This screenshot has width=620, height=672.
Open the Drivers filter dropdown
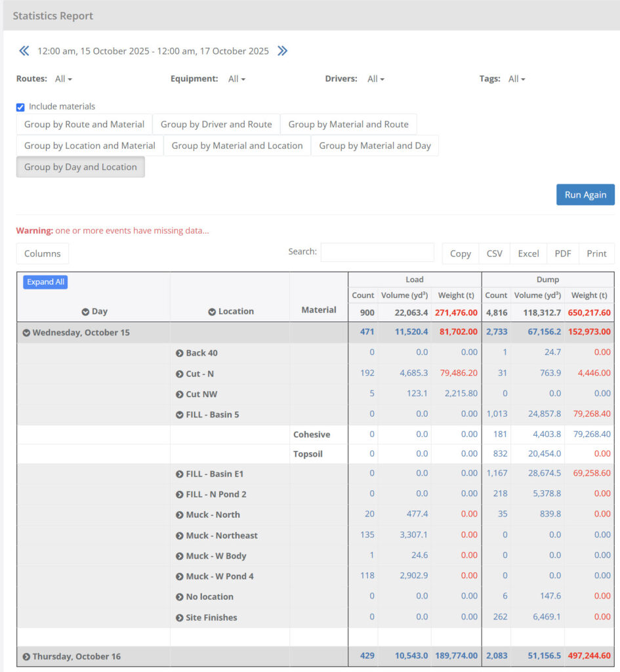pos(375,78)
